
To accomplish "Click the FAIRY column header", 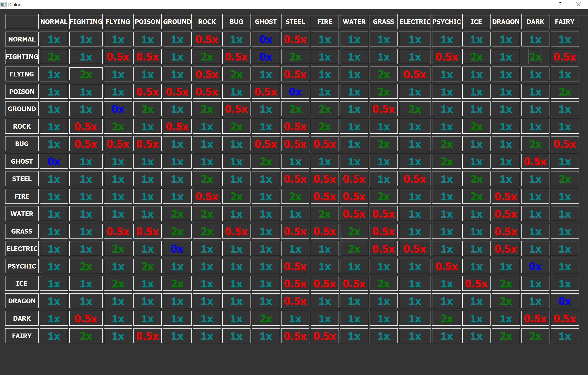I will 565,22.
